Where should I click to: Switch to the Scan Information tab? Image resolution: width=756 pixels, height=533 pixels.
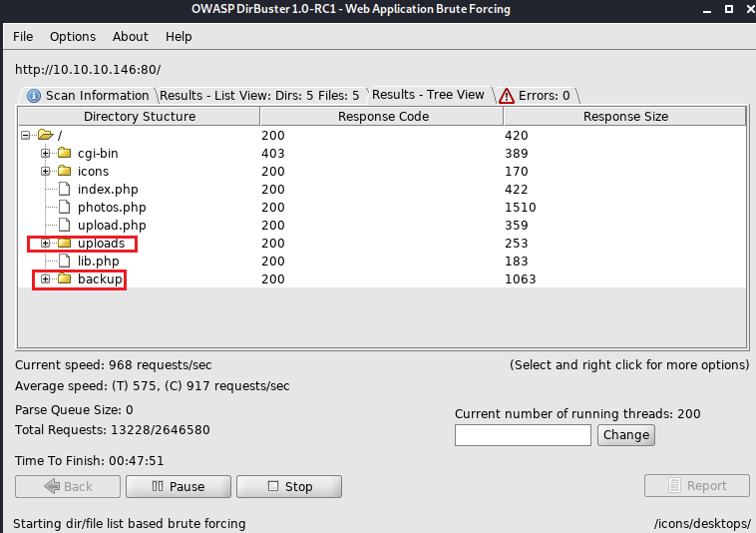[x=88, y=96]
